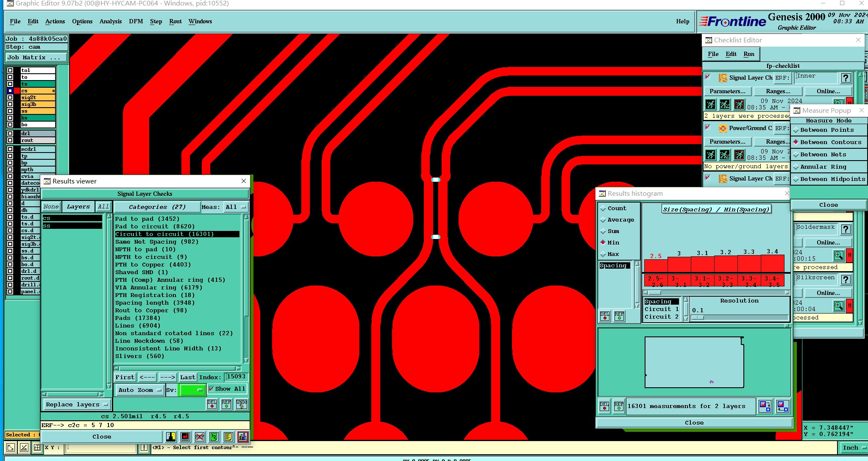Select Average option in Results histogram
The height and width of the screenshot is (461, 868).
coord(617,220)
